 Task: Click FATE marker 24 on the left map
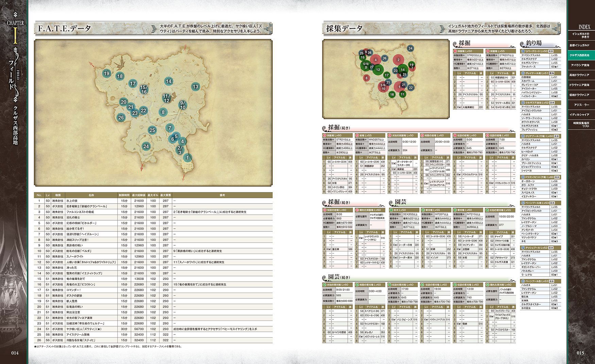[146, 146]
